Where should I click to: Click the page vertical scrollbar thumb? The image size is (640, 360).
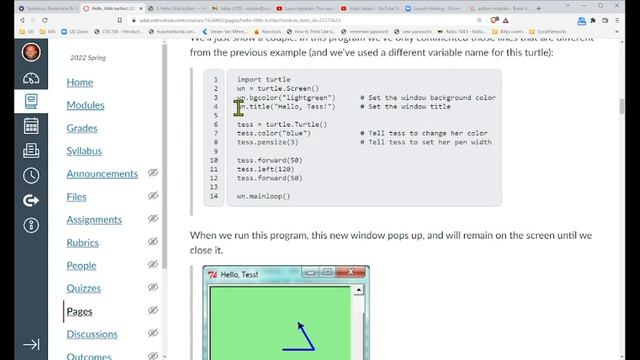[x=622, y=106]
